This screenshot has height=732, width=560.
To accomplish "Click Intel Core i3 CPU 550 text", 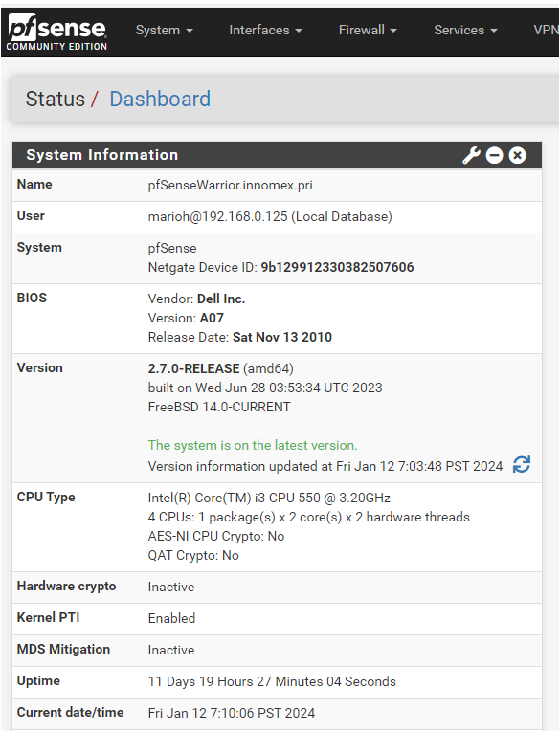I will [x=269, y=499].
